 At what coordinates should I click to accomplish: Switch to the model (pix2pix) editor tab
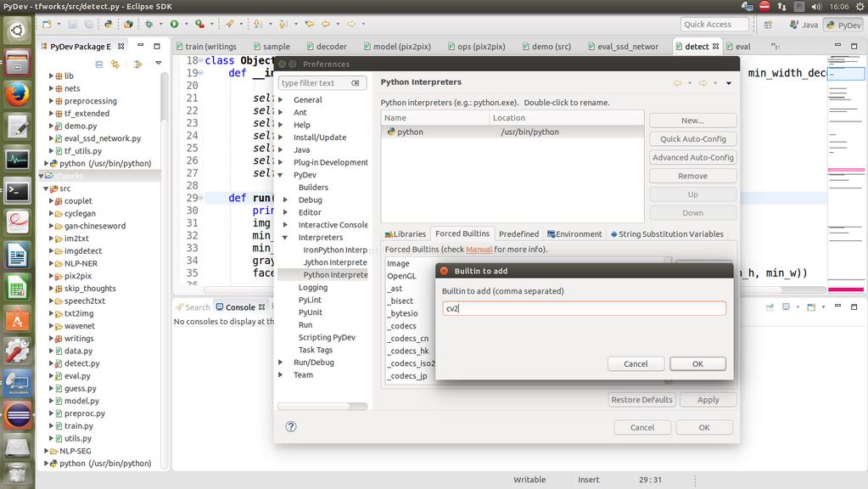(x=397, y=47)
